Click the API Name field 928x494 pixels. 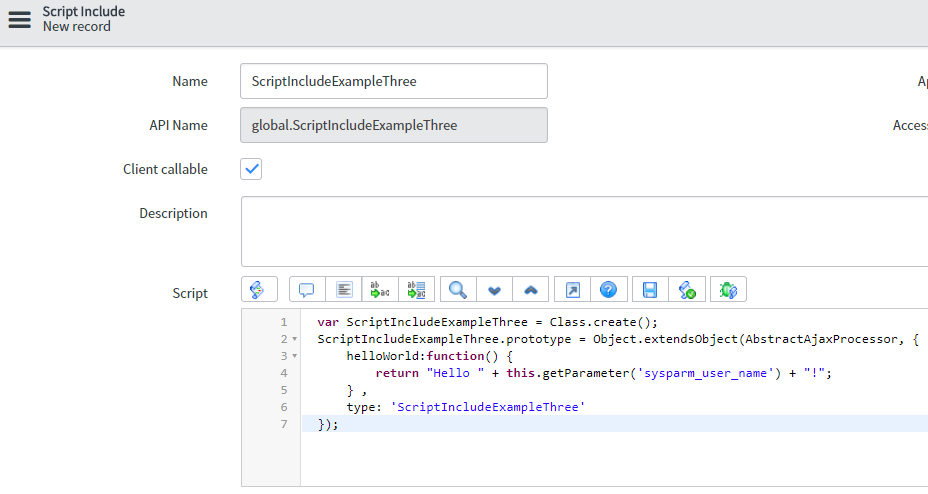(x=394, y=125)
